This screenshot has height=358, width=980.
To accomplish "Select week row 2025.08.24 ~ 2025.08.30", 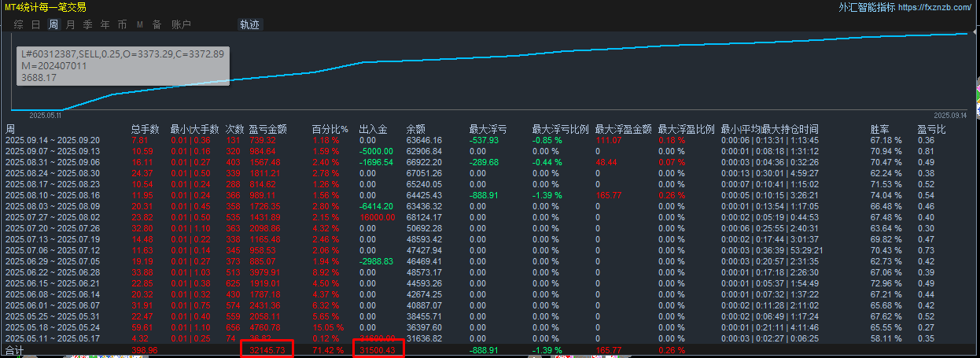I will click(x=490, y=173).
